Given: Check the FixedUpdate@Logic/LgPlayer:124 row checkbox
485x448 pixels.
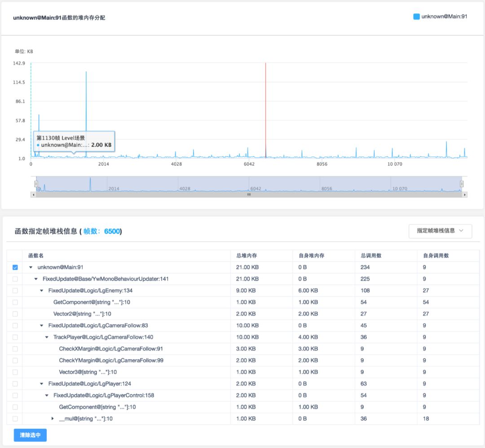Looking at the screenshot, I should point(15,384).
